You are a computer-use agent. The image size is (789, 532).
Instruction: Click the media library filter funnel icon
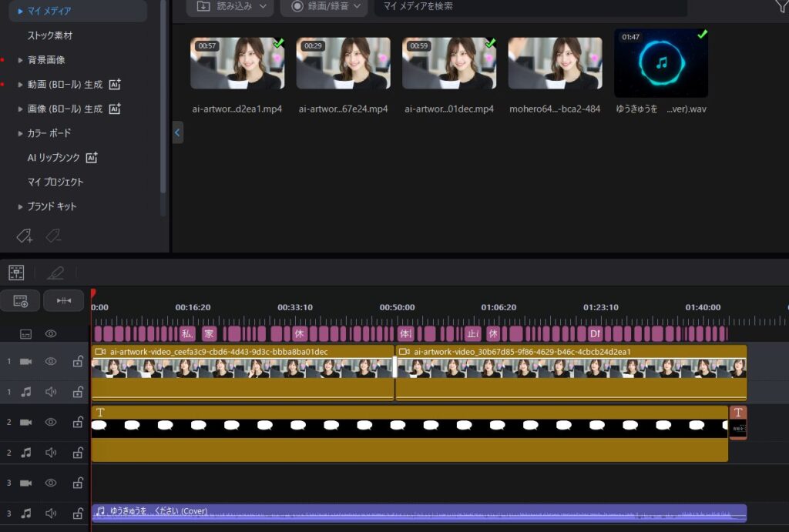[780, 6]
